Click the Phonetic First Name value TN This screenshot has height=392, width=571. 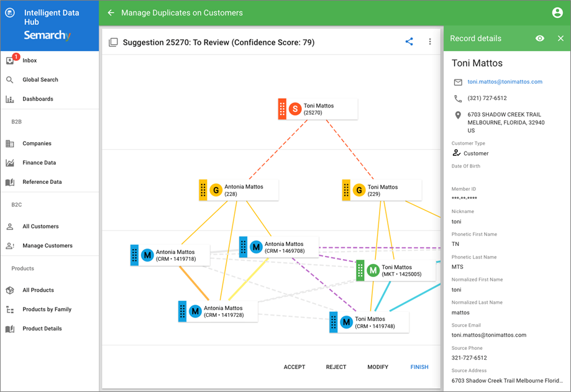point(455,244)
